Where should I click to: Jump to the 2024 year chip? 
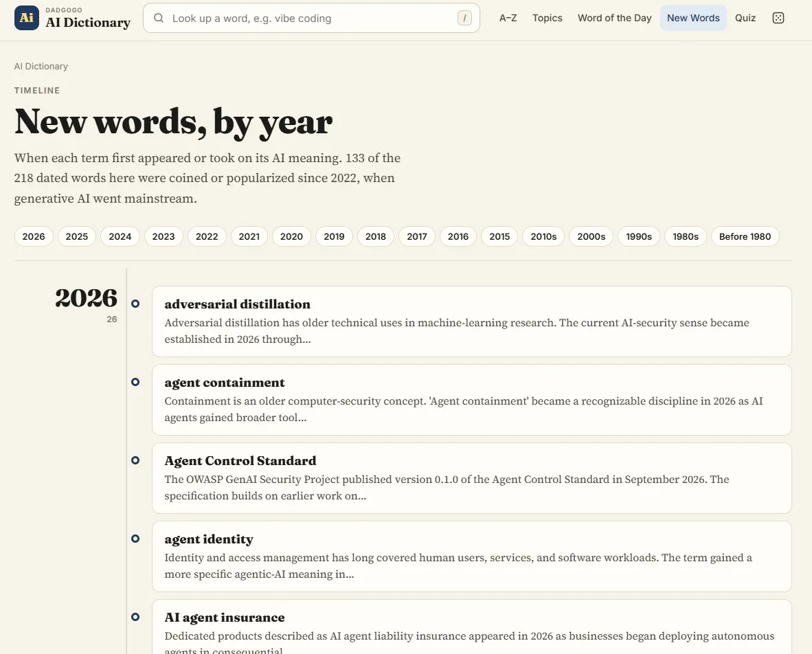pos(120,236)
